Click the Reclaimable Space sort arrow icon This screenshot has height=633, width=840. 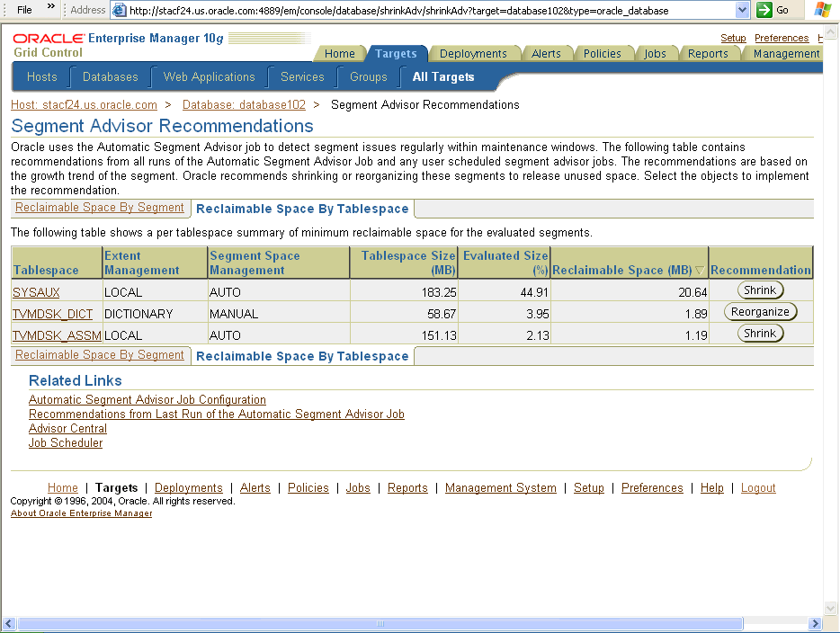point(700,271)
